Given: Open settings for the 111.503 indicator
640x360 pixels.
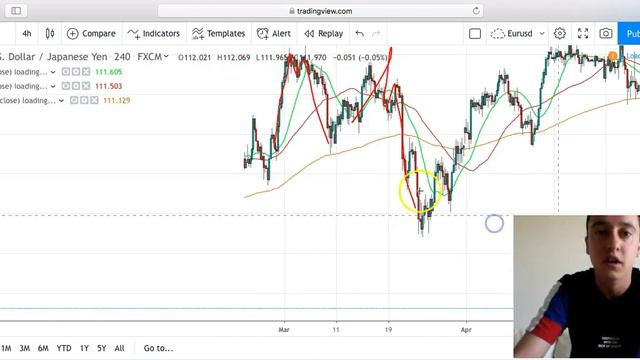Looking at the screenshot, I should click(76, 86).
